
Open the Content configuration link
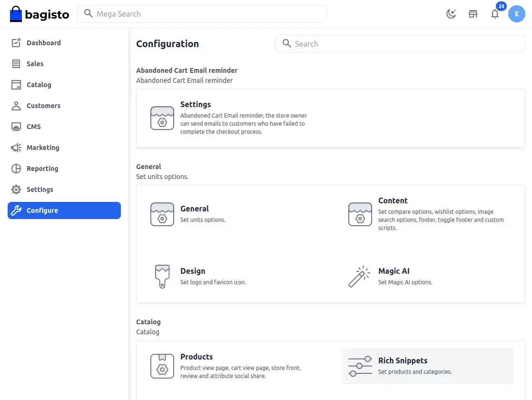pos(393,200)
